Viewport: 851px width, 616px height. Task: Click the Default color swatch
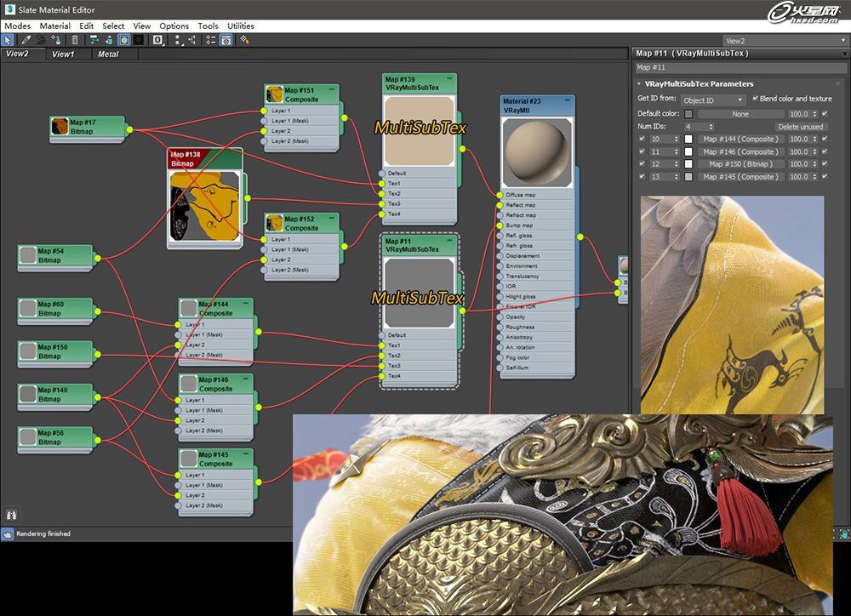tap(688, 114)
